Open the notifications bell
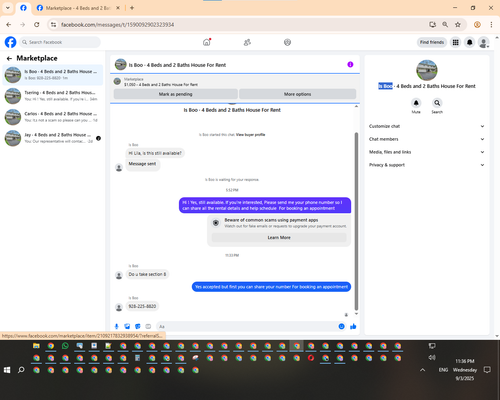 click(470, 42)
